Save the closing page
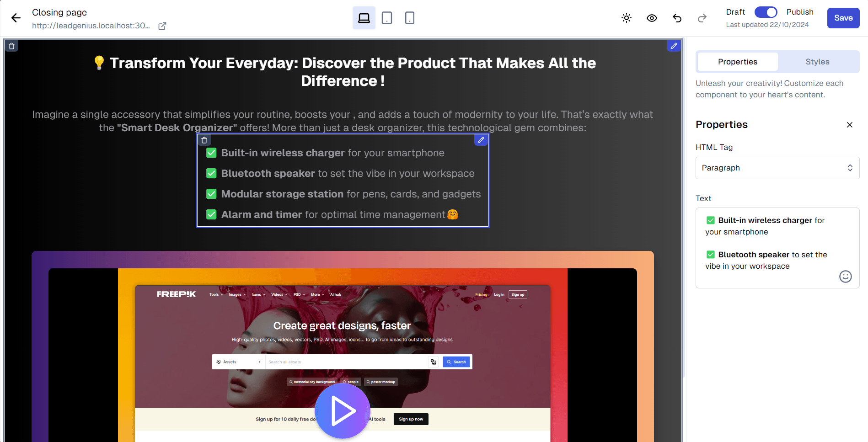868x442 pixels. click(843, 18)
